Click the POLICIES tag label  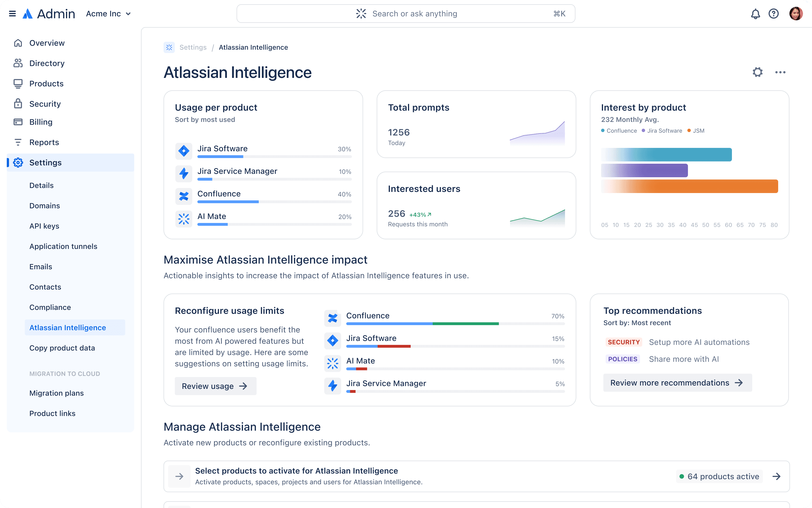623,359
